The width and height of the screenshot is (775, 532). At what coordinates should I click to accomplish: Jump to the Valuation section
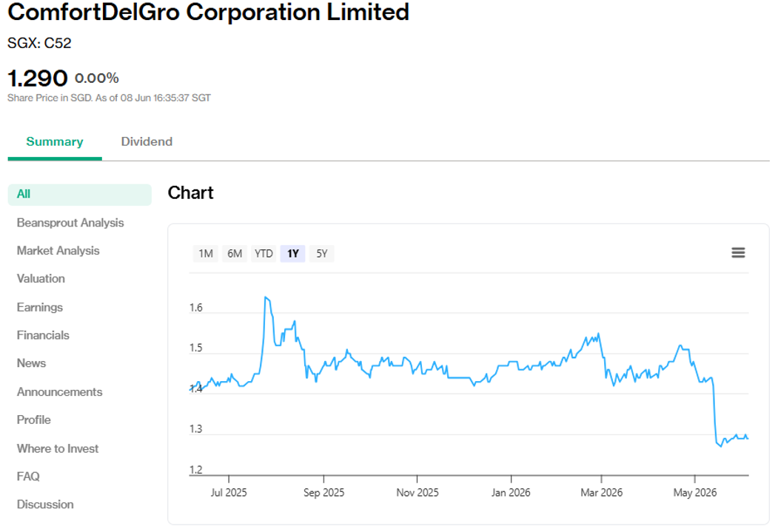[41, 279]
